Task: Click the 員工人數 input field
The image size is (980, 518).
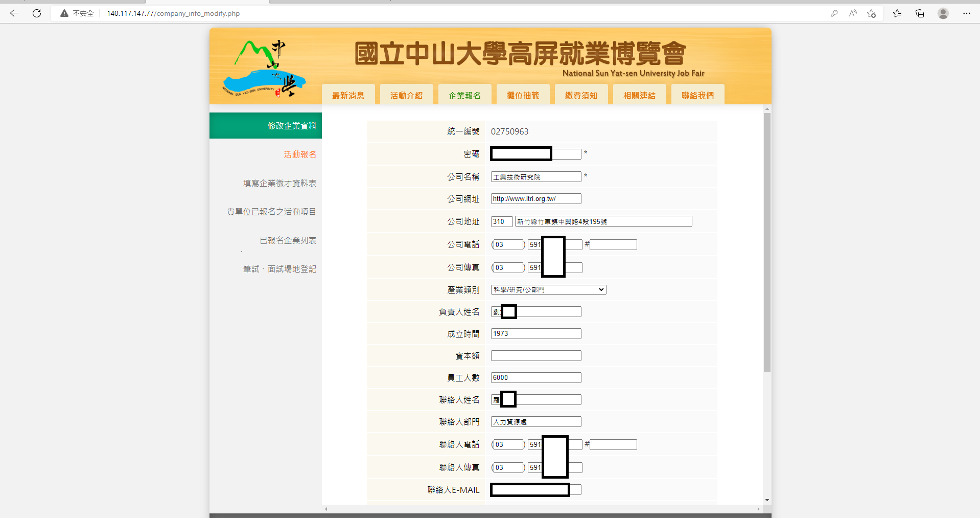Action: (x=536, y=378)
